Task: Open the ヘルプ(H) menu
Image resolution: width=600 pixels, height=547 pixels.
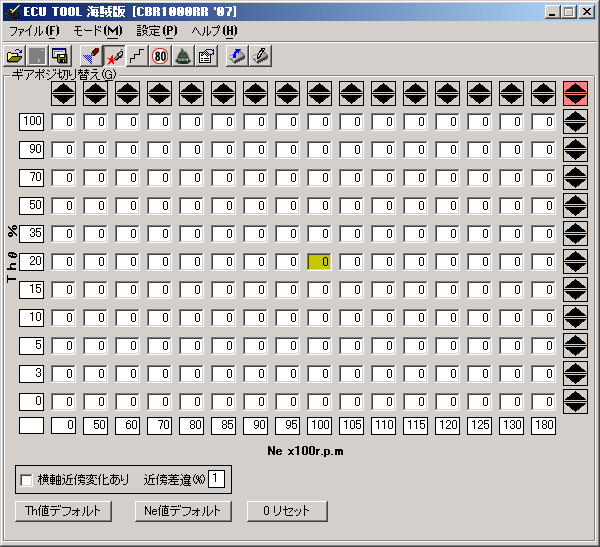Action: [214, 31]
